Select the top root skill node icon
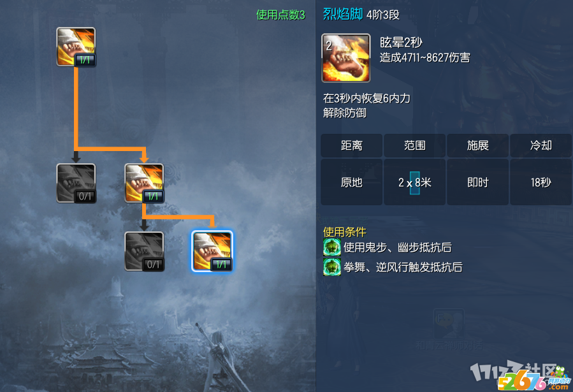Image resolution: width=573 pixels, height=392 pixels. (76, 47)
